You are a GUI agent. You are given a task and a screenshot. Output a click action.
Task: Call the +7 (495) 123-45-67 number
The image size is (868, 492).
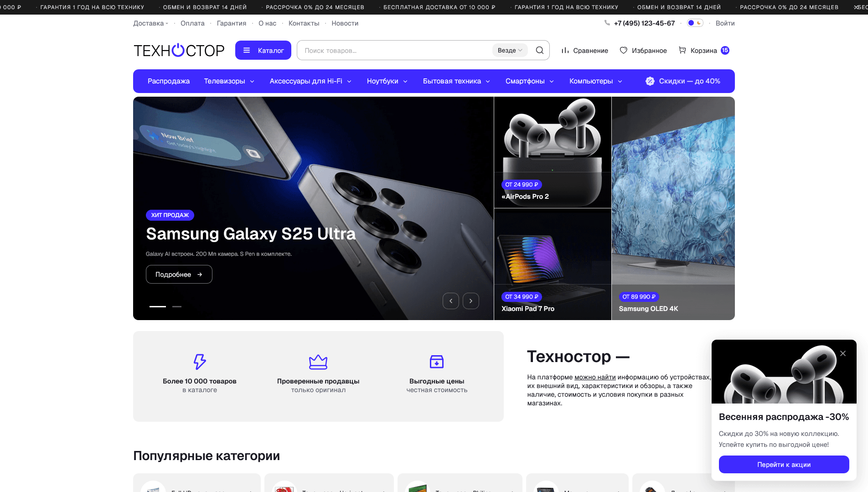point(644,23)
